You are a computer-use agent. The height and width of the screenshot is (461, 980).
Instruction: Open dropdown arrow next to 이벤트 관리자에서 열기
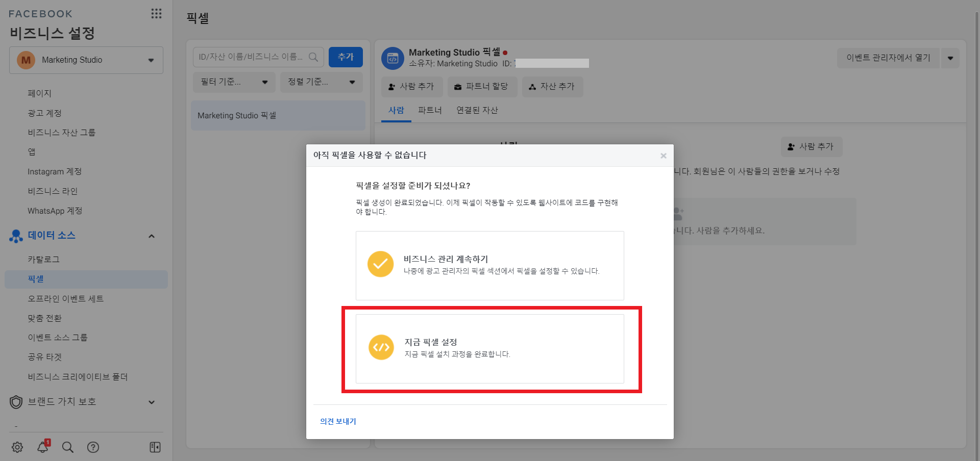(950, 58)
